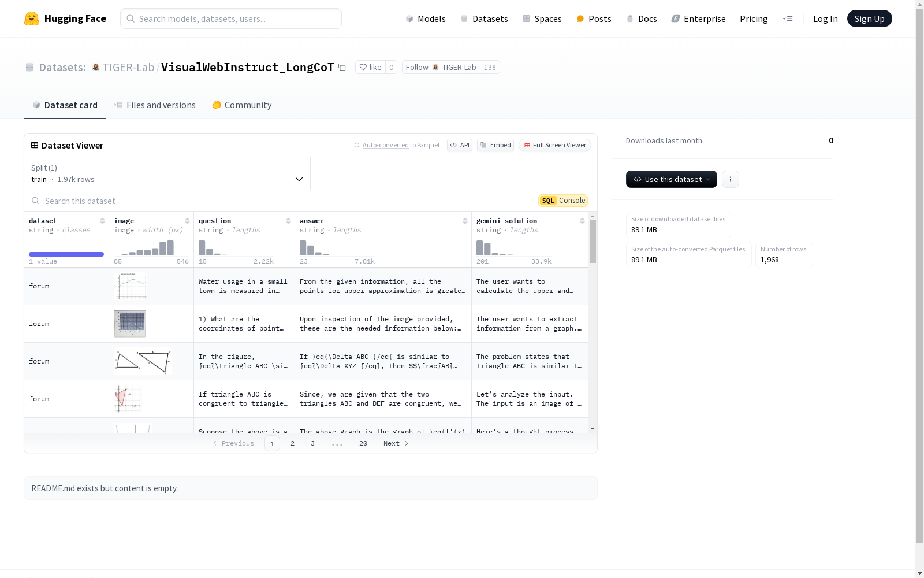Sort the question column
This screenshot has height=578, width=924.
point(288,221)
